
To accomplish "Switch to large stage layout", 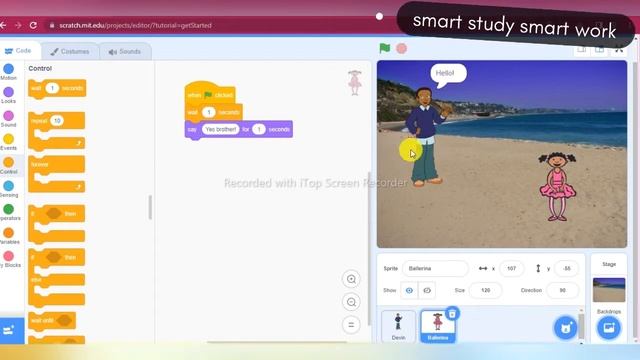I will click(x=599, y=49).
